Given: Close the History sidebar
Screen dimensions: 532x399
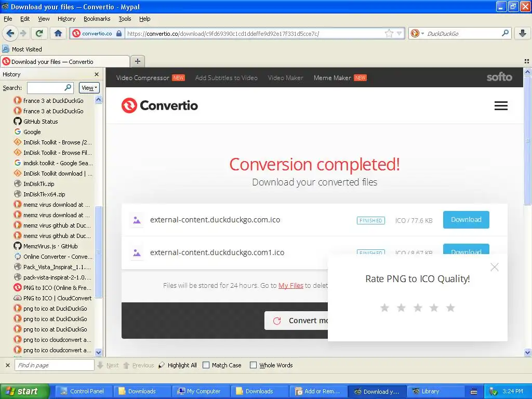Looking at the screenshot, I should point(96,74).
